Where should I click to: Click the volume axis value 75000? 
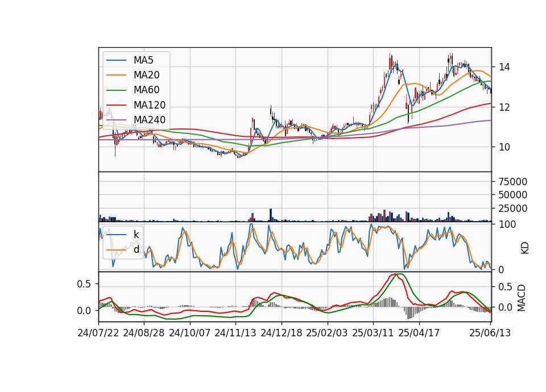click(513, 182)
